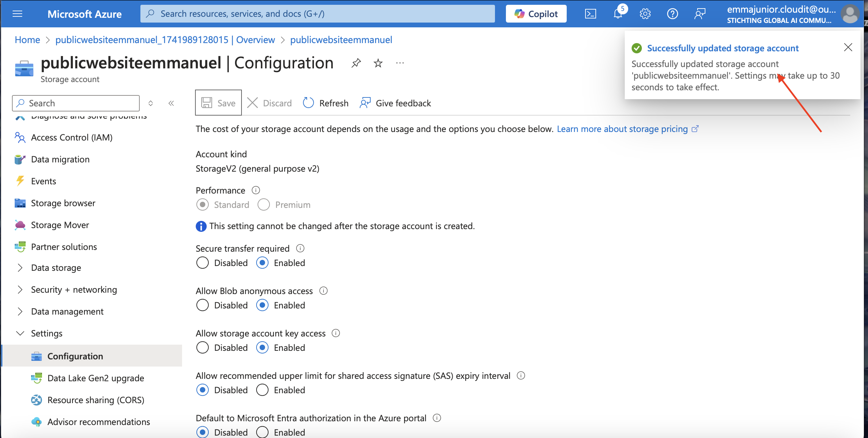The width and height of the screenshot is (868, 438).
Task: Set Secure transfer required to Disabled
Action: 203,263
